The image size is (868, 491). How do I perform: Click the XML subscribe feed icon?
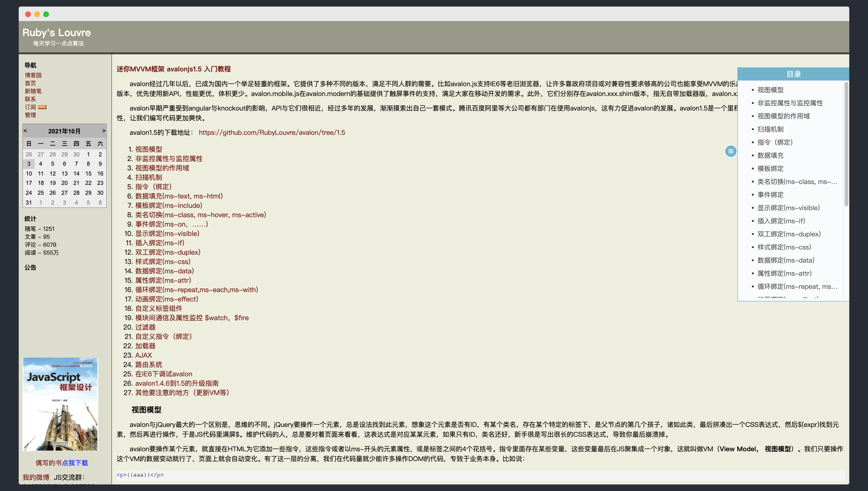coord(42,107)
